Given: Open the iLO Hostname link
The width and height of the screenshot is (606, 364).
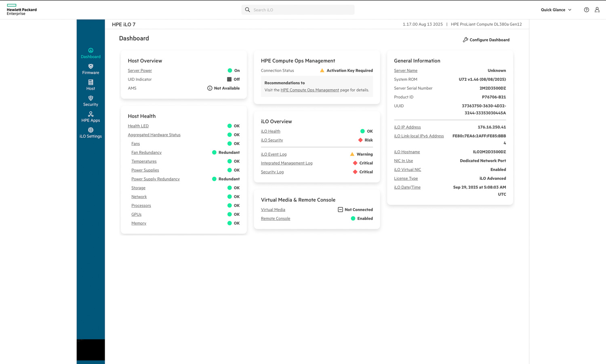Looking at the screenshot, I should click(x=407, y=152).
